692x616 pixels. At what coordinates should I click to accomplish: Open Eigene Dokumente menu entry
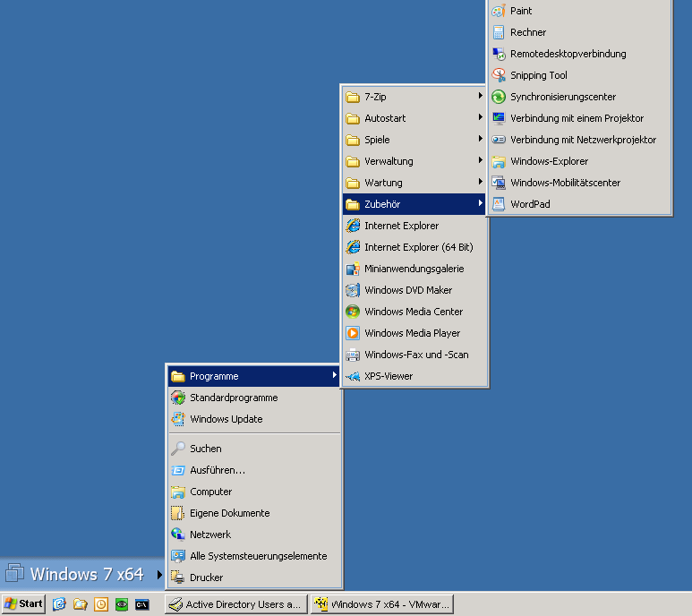pyautogui.click(x=253, y=513)
